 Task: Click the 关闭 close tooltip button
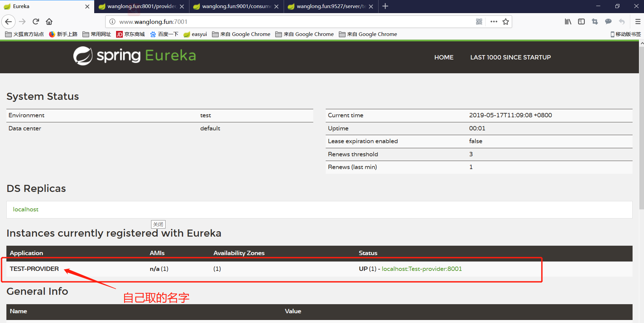[x=158, y=224]
